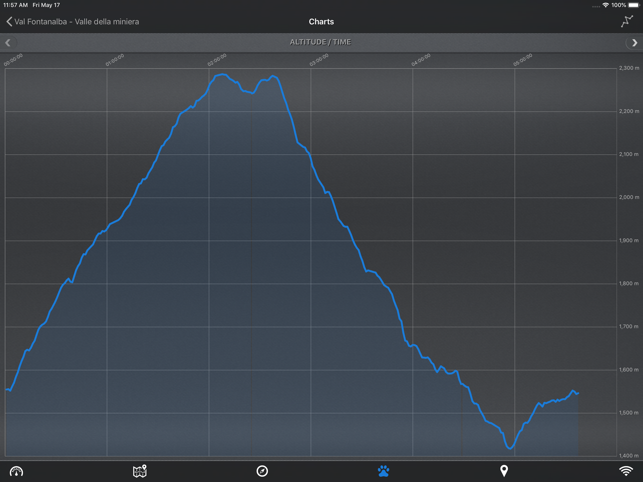This screenshot has height=482, width=643.
Task: Open the speedometer dashboard tab
Action: pyautogui.click(x=16, y=471)
